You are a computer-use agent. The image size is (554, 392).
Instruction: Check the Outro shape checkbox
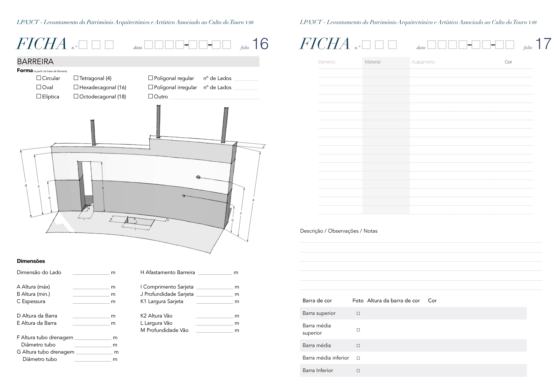pyautogui.click(x=150, y=96)
